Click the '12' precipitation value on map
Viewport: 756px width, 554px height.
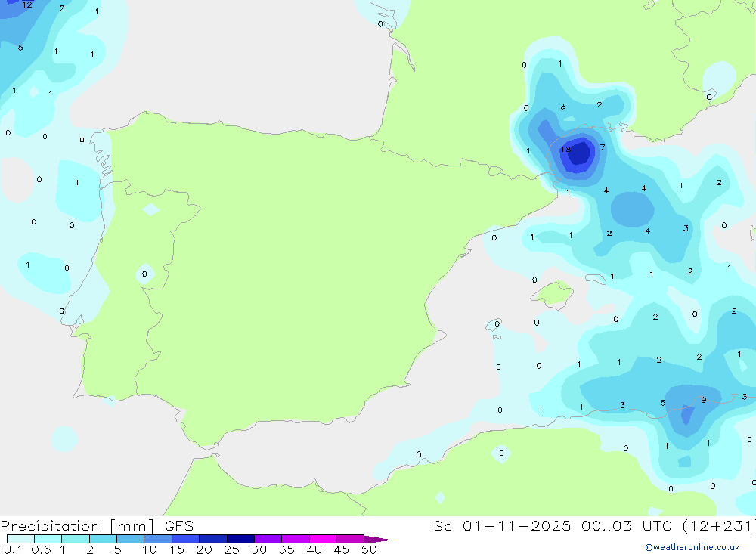coord(27,5)
